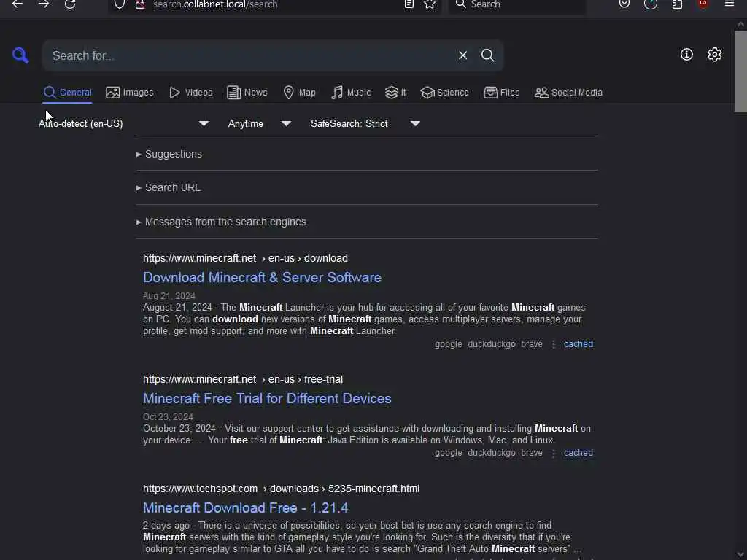This screenshot has width=747, height=560.
Task: Open 'Download Minecraft & Server Software' result
Action: 262,278
